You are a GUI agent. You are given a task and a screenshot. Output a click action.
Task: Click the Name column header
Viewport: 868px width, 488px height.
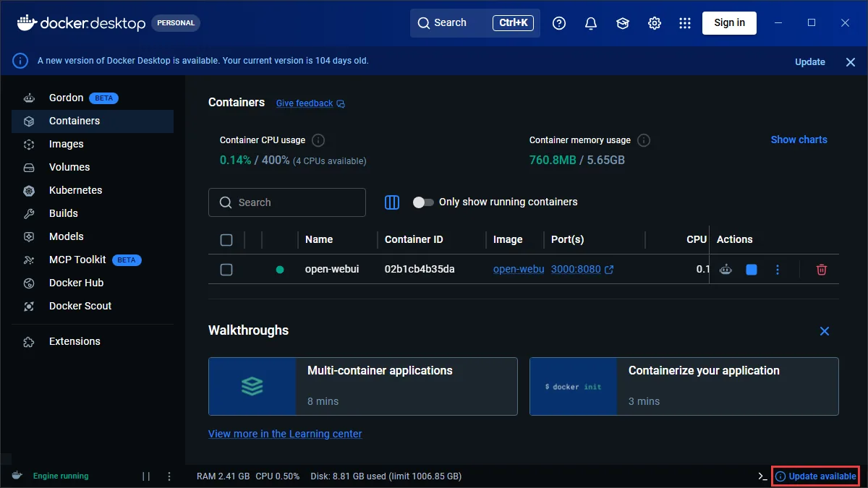[319, 239]
